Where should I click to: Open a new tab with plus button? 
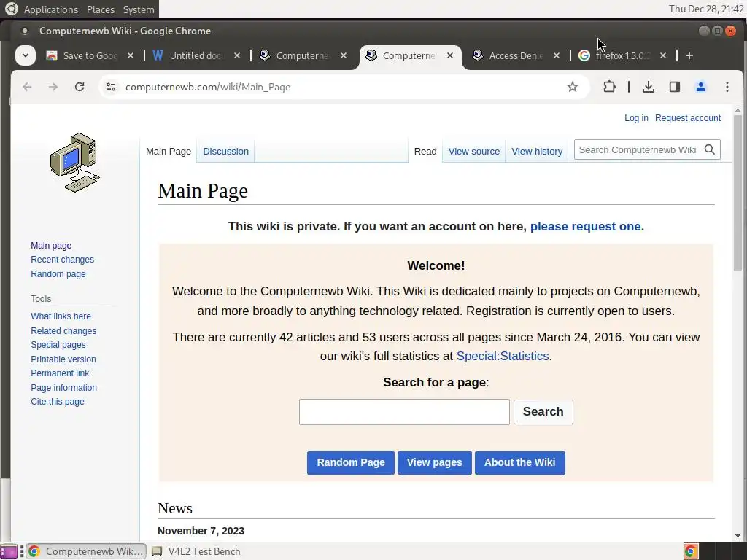tap(689, 55)
